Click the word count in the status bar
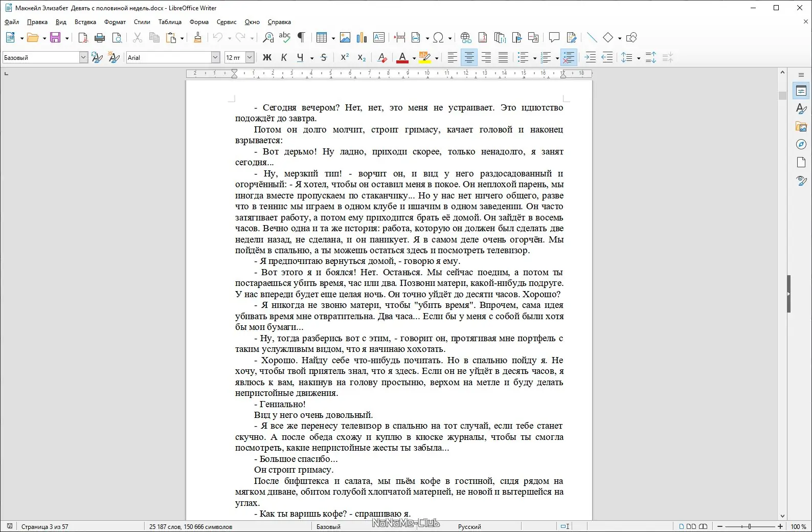 [191, 526]
